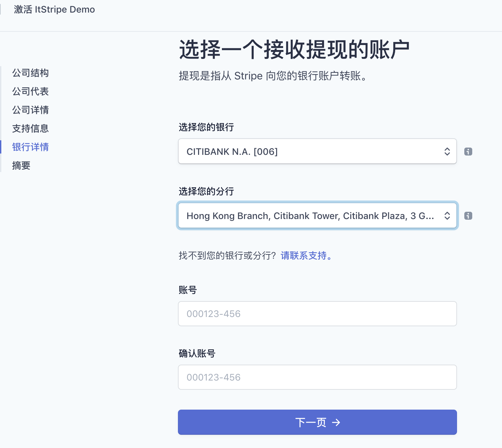The width and height of the screenshot is (502, 448).
Task: Click the 选择您的分行 field label
Action: (x=206, y=191)
